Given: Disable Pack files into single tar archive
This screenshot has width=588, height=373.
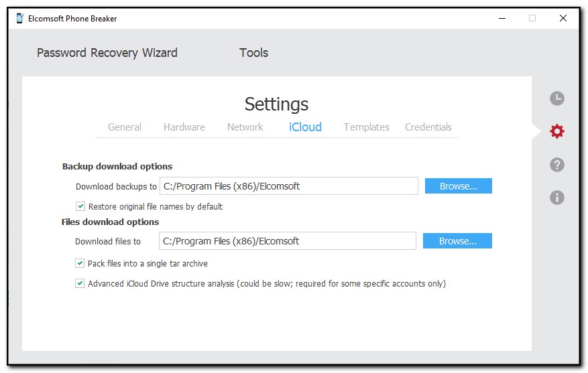Looking at the screenshot, I should [x=80, y=263].
